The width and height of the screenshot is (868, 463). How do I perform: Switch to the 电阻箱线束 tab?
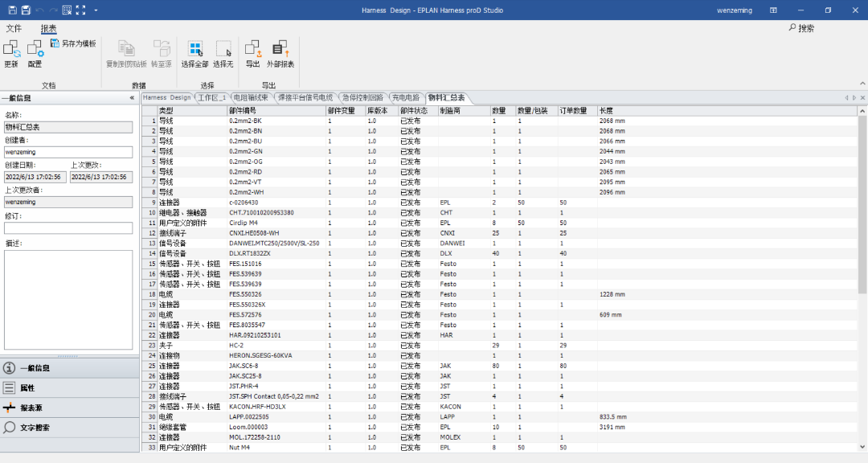[x=251, y=97]
